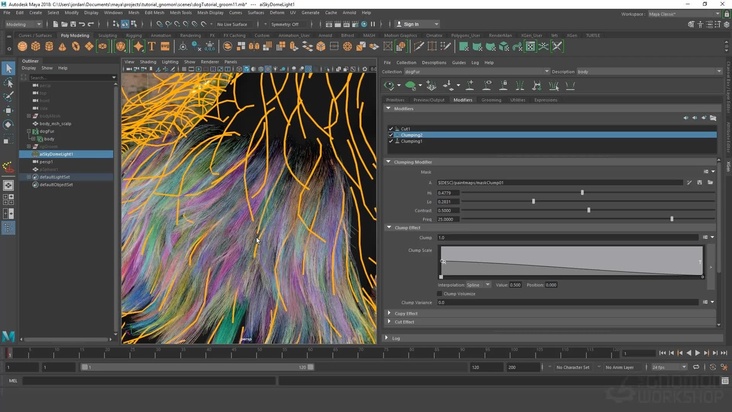Image resolution: width=732 pixels, height=412 pixels.
Task: Click the polygon sphere shelf icon
Action: click(22, 46)
